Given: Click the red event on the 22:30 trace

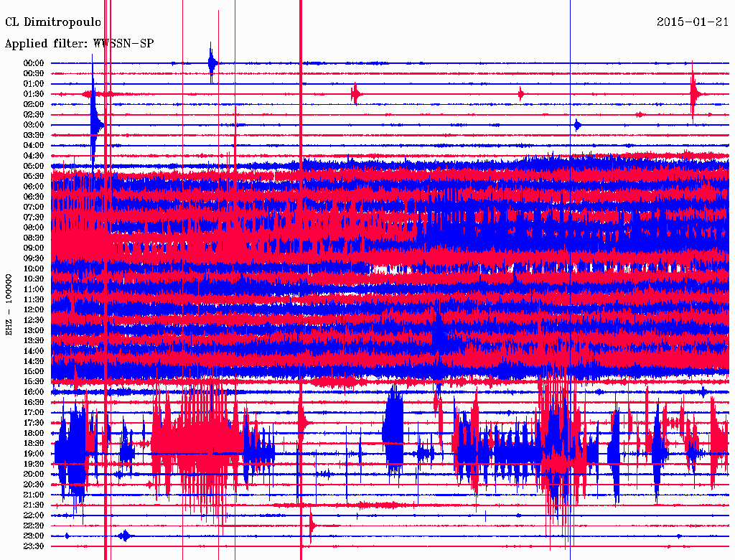Looking at the screenshot, I should (x=312, y=526).
